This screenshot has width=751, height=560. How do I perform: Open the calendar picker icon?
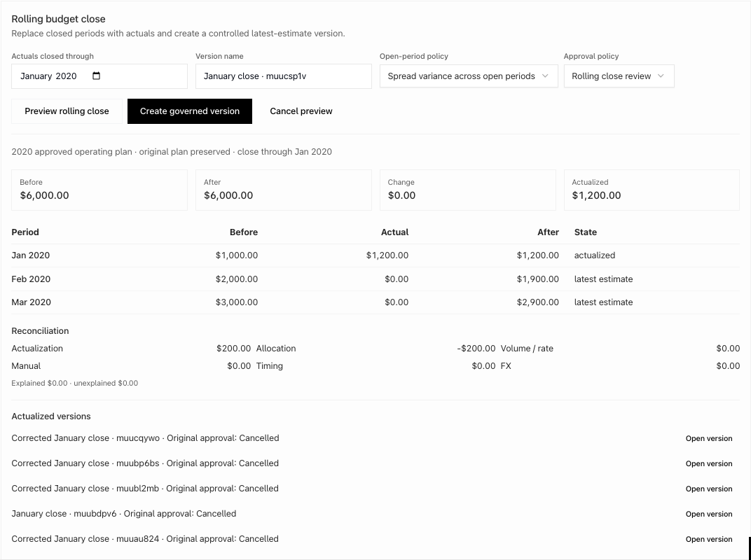[96, 76]
